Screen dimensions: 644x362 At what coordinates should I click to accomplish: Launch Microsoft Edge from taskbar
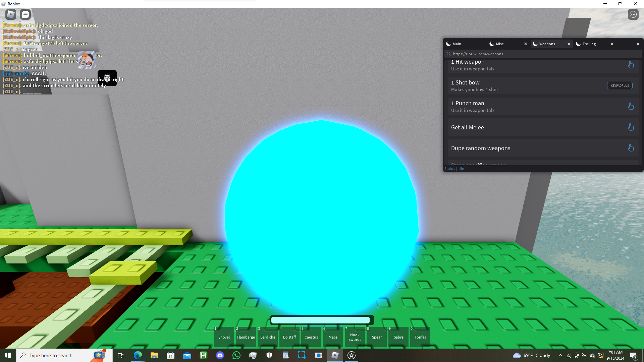[138, 355]
